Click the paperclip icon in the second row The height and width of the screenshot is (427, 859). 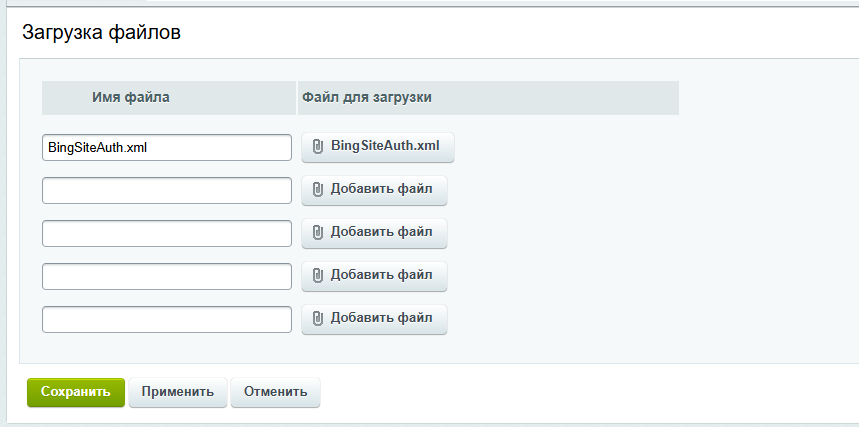tap(317, 189)
